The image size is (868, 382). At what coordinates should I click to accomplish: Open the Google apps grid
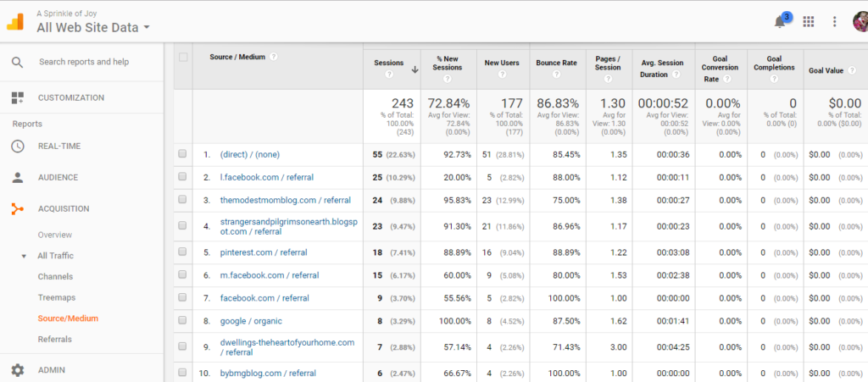tap(808, 22)
